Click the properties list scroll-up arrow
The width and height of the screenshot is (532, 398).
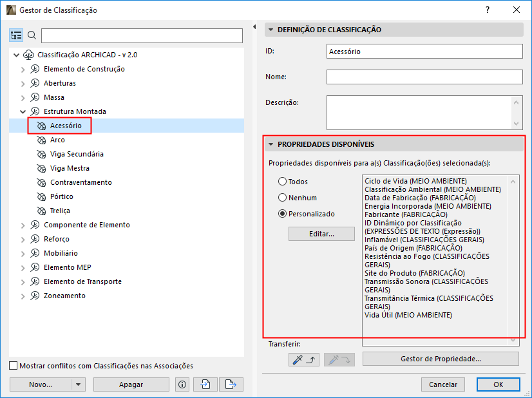pyautogui.click(x=513, y=182)
